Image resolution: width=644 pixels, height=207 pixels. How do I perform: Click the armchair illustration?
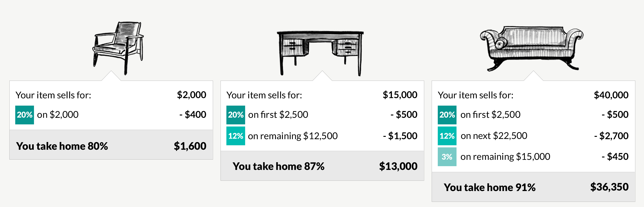click(x=119, y=48)
